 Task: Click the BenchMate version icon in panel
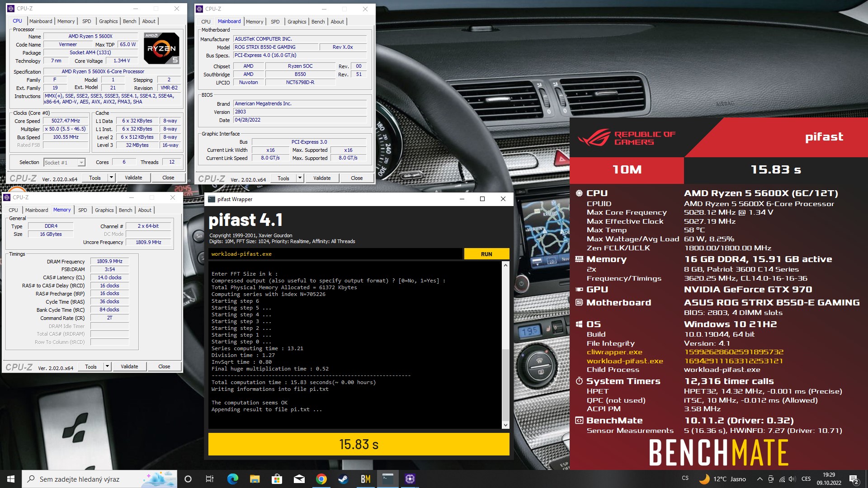(x=579, y=420)
